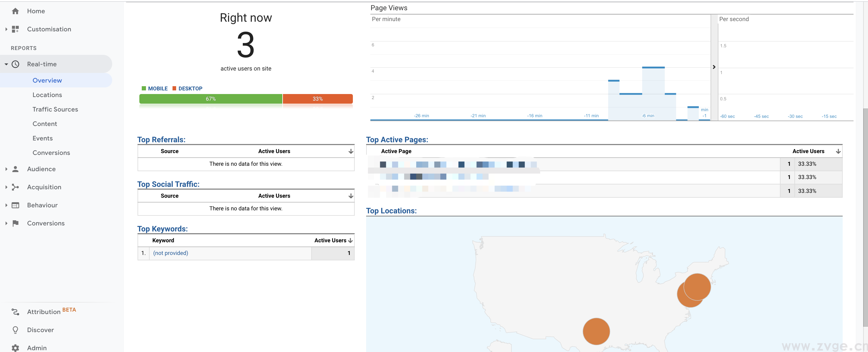Screen dimensions: 868x352
Task: Click the Customisation dashboard icon
Action: click(15, 29)
